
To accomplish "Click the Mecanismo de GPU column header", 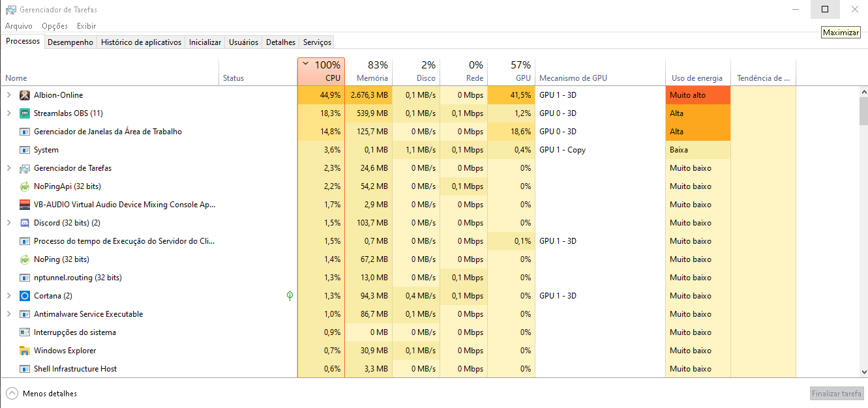I will 600,72.
